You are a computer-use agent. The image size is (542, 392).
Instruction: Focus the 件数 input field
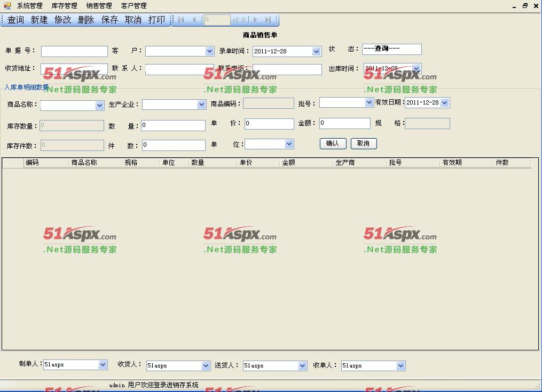[x=173, y=145]
